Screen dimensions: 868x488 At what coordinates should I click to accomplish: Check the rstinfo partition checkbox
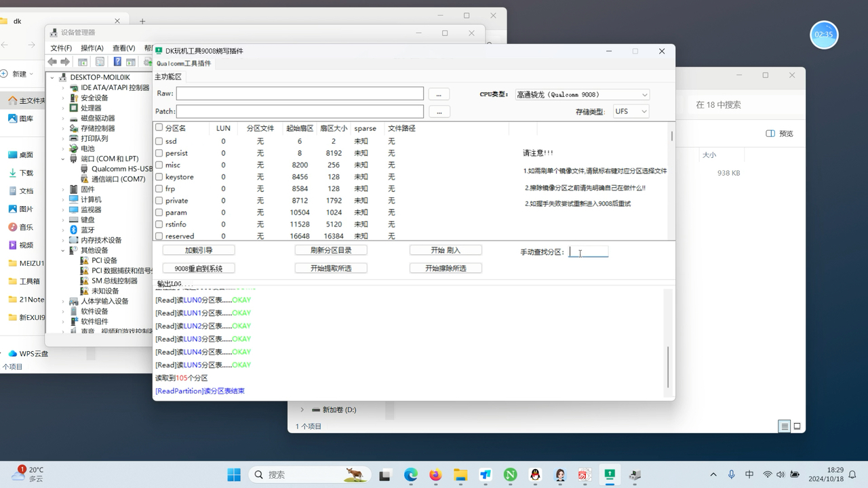pyautogui.click(x=159, y=224)
